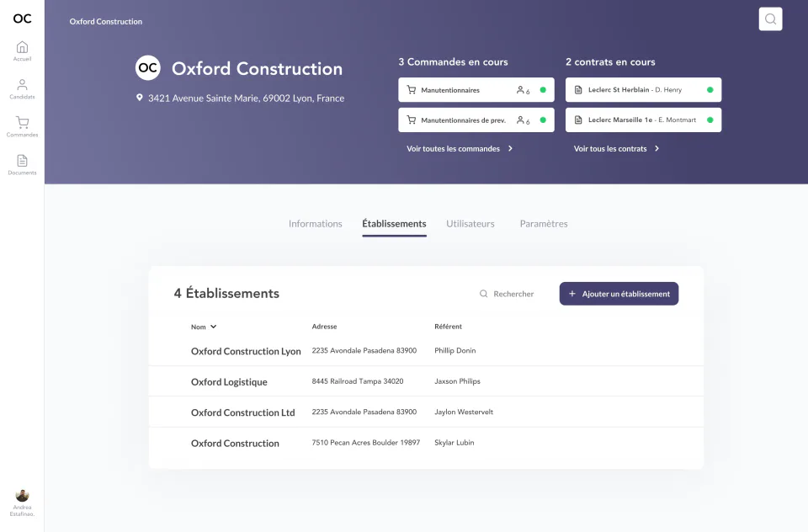
Task: Click the document icon on Leclerc Marseille 1e contract
Action: [x=578, y=120]
